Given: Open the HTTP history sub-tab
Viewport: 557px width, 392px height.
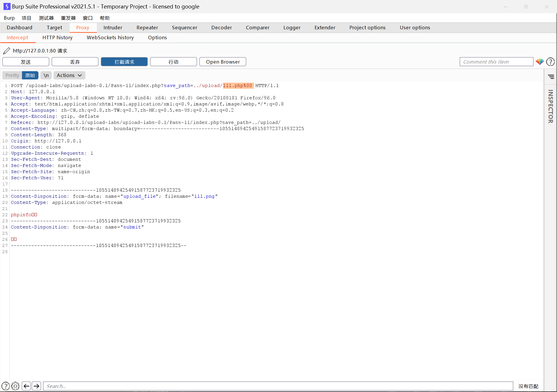Looking at the screenshot, I should click(x=57, y=38).
